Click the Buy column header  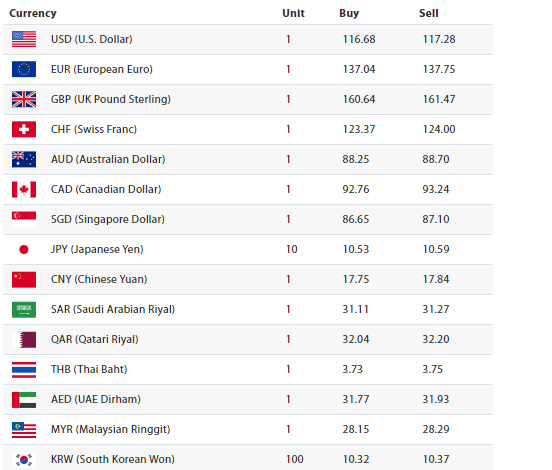tap(349, 13)
